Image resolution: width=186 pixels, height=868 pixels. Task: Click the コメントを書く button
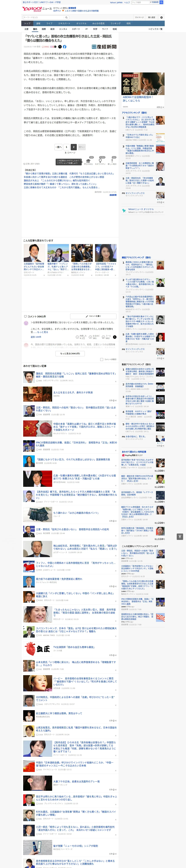93,316
